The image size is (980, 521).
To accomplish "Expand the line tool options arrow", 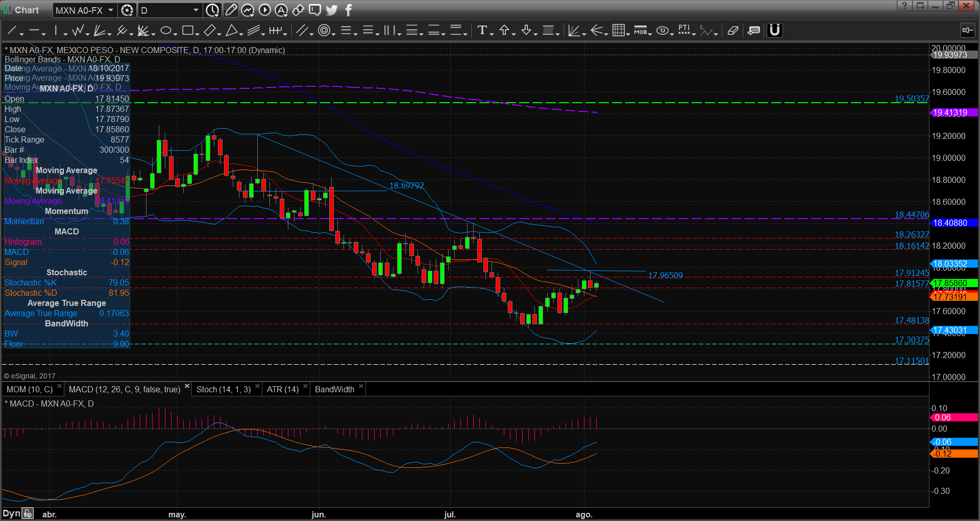I will pyautogui.click(x=22, y=34).
